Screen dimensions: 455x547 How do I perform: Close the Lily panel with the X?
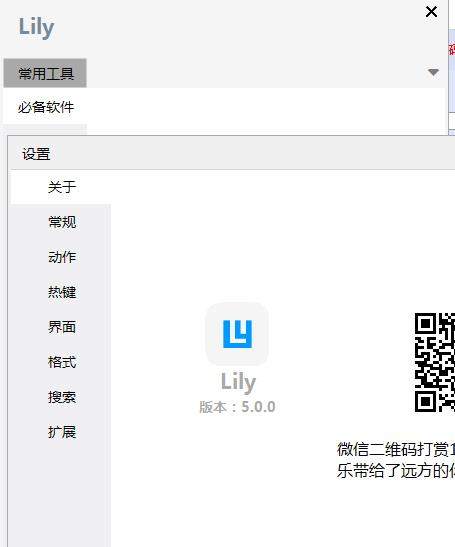tap(431, 12)
